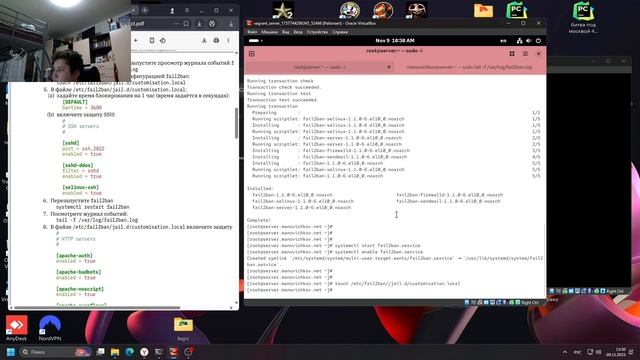This screenshot has height=360, width=640.
Task: Open the Машина menu in VirtualBox
Action: (x=269, y=32)
